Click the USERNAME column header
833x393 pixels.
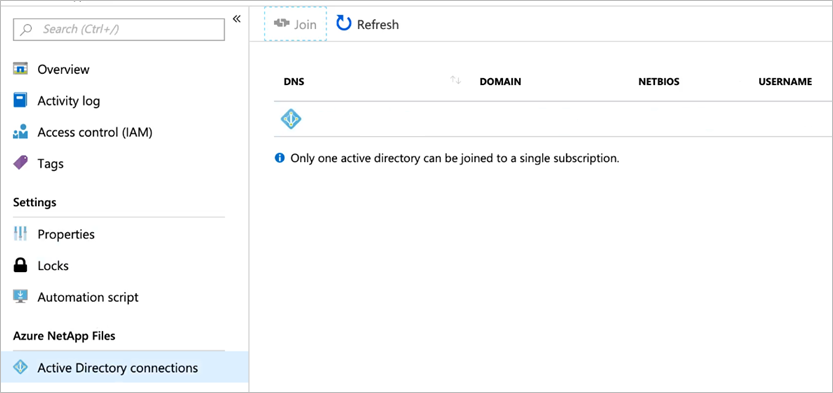[x=785, y=82]
